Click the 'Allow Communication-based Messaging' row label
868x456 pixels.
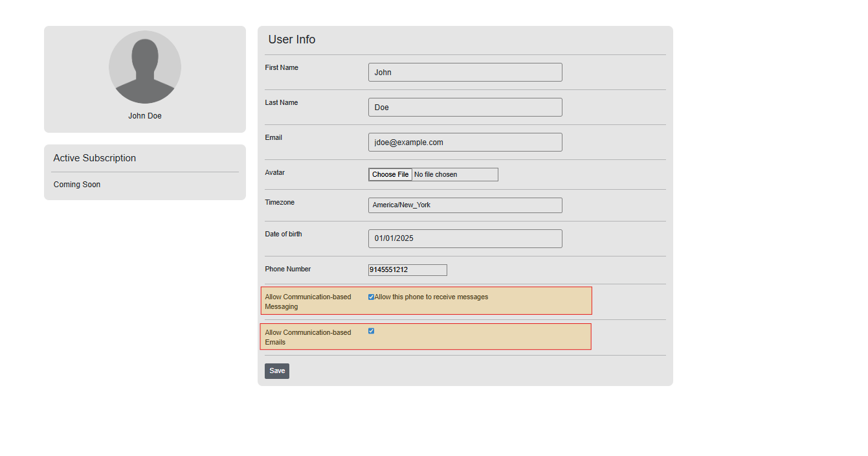tap(307, 302)
